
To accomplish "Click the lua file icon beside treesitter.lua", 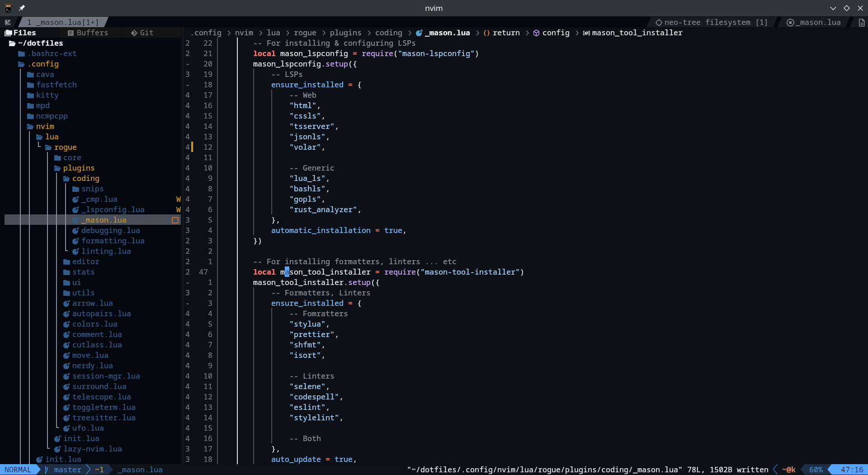I will [x=66, y=418].
